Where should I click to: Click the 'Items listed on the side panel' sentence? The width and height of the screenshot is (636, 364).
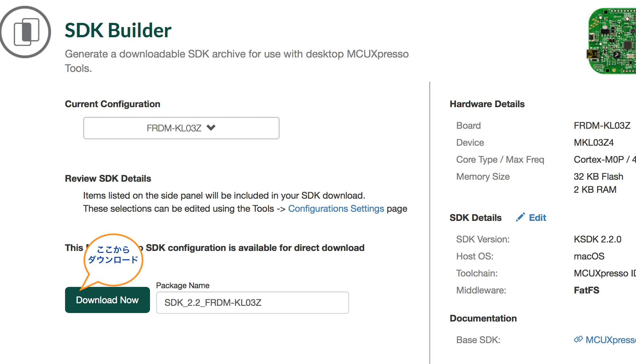point(224,195)
